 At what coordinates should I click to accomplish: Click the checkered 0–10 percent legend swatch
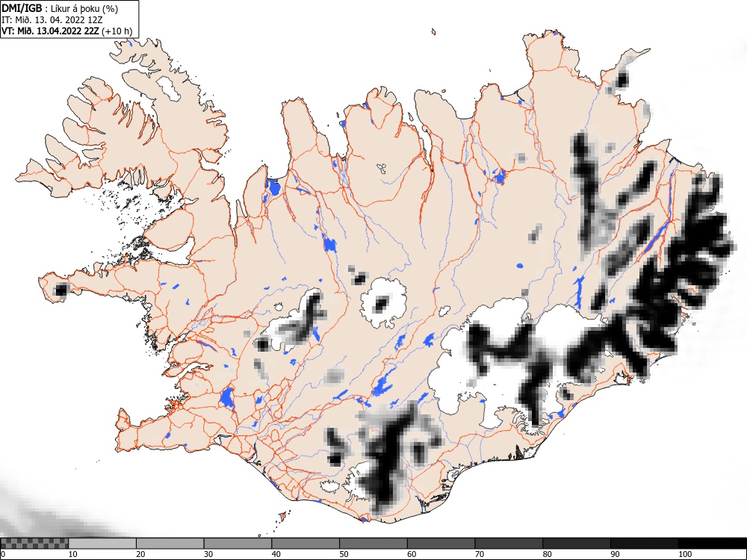(34, 544)
